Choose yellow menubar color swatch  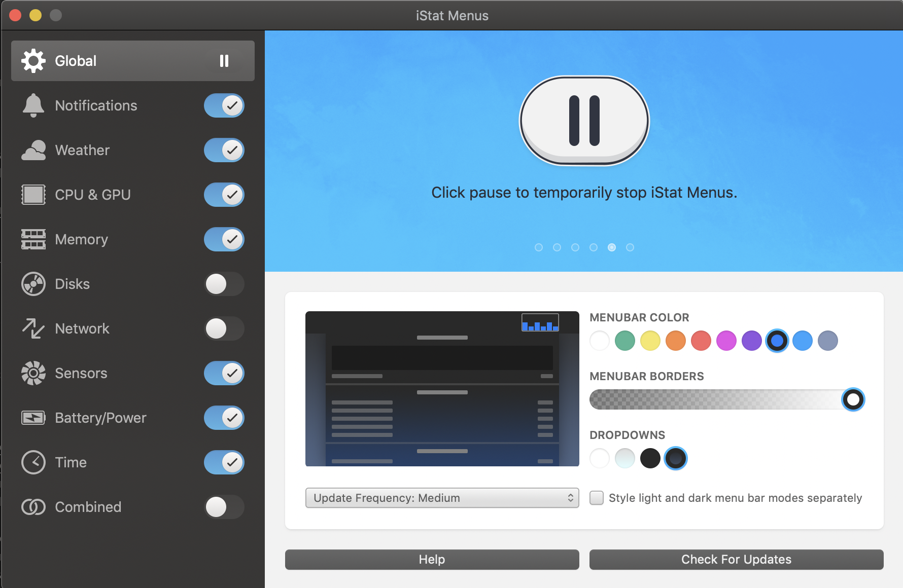point(650,341)
